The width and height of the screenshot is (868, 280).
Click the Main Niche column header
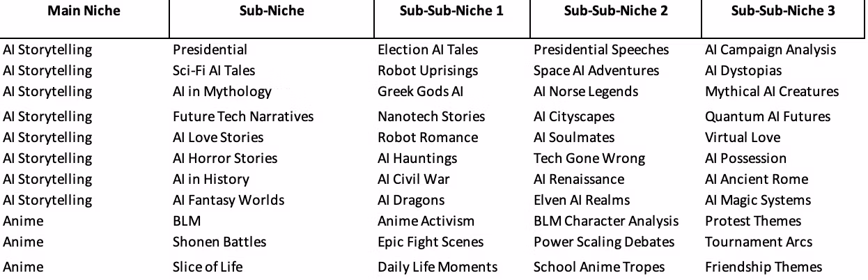click(84, 11)
